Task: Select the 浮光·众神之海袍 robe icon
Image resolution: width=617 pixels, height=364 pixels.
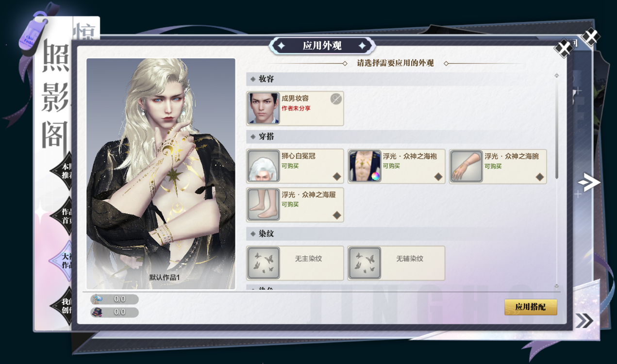Action: tap(365, 166)
